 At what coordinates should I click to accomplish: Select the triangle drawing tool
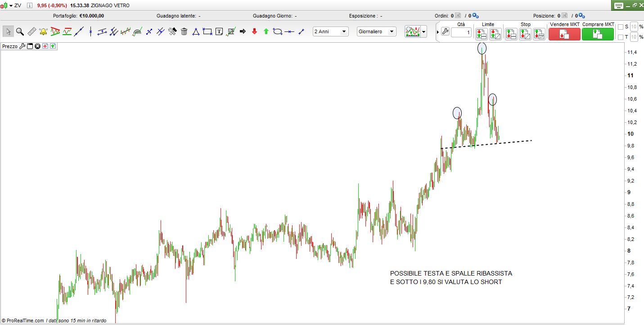click(196, 31)
